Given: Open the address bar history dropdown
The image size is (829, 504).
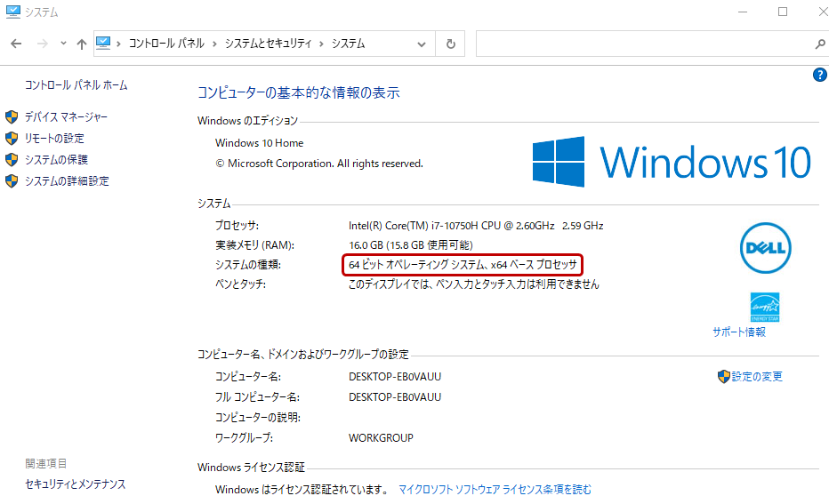Looking at the screenshot, I should coord(422,44).
